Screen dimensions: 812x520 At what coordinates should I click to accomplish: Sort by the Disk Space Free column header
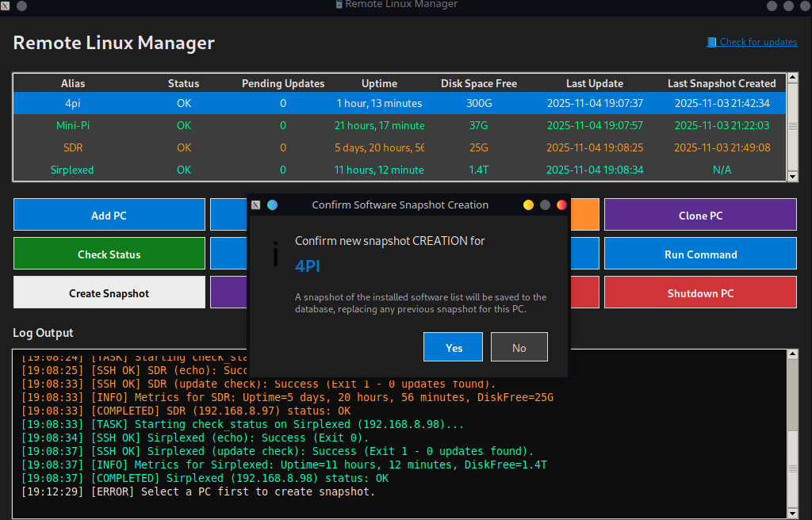(x=478, y=83)
